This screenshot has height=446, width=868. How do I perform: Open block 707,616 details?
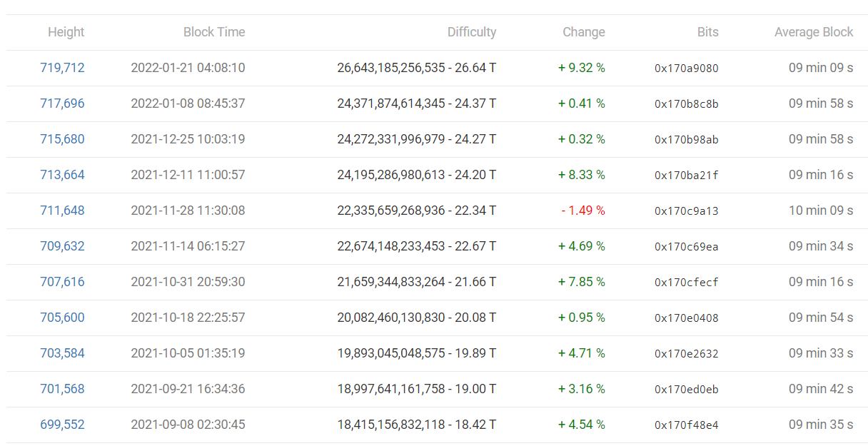[x=62, y=282]
